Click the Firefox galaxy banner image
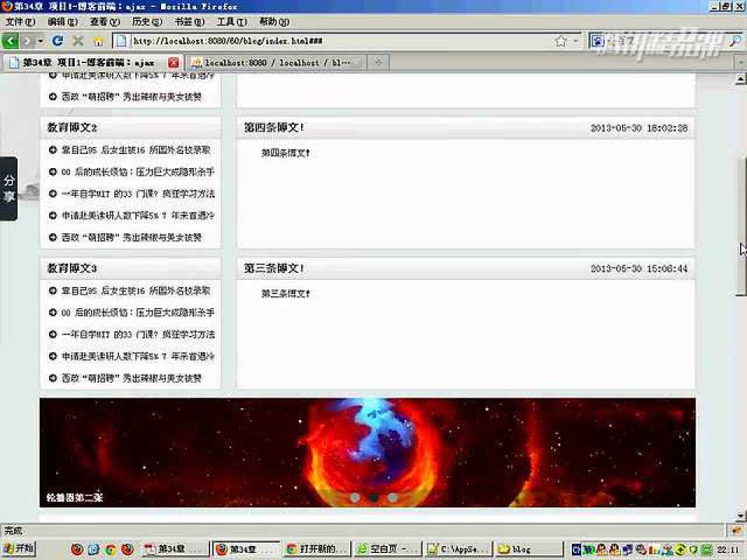747x560 pixels. 367,453
